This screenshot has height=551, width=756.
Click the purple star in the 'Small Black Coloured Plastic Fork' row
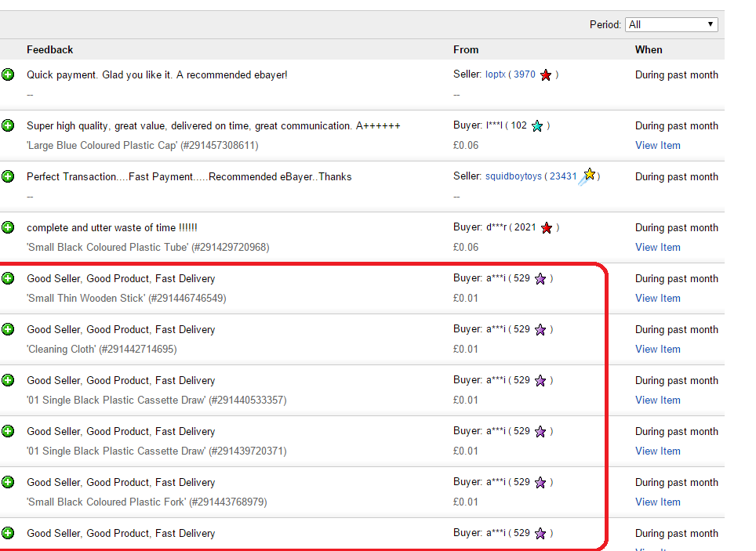point(540,483)
